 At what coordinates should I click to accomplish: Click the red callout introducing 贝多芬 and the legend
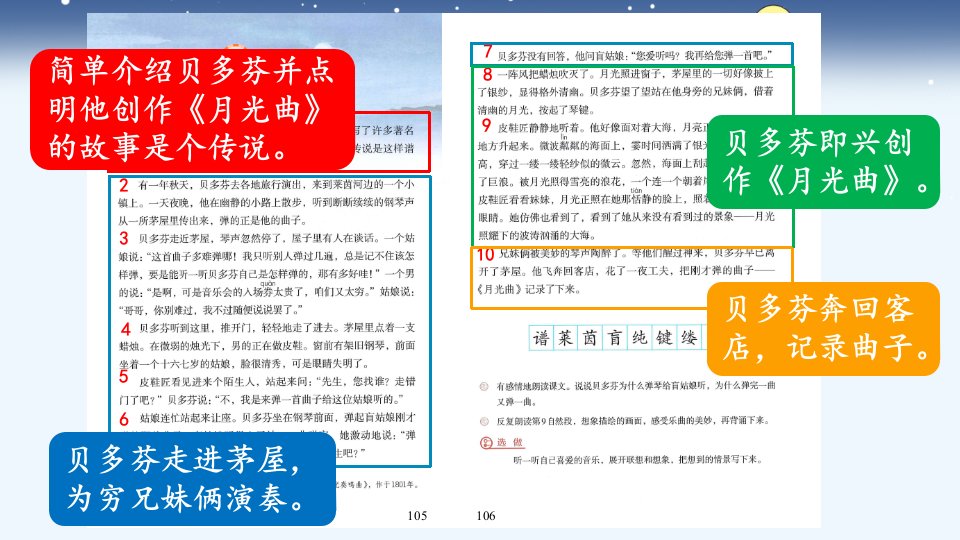pyautogui.click(x=192, y=109)
